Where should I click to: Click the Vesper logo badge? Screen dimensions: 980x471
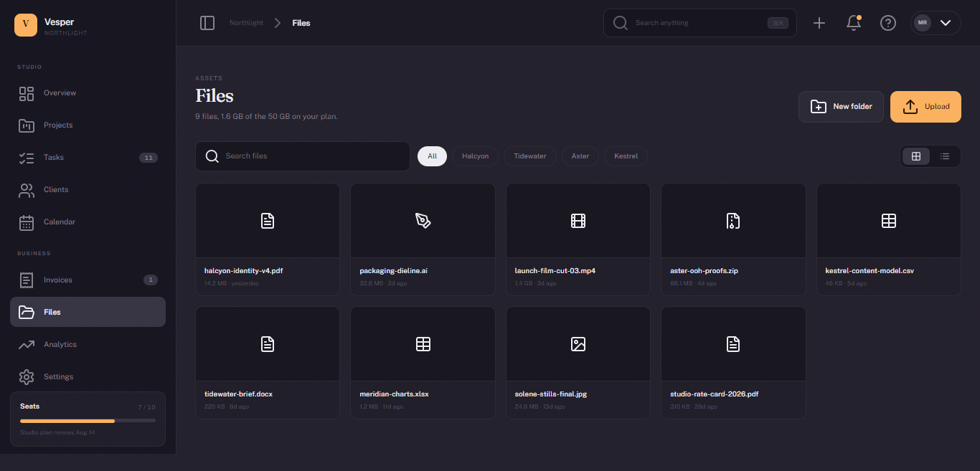click(x=26, y=24)
